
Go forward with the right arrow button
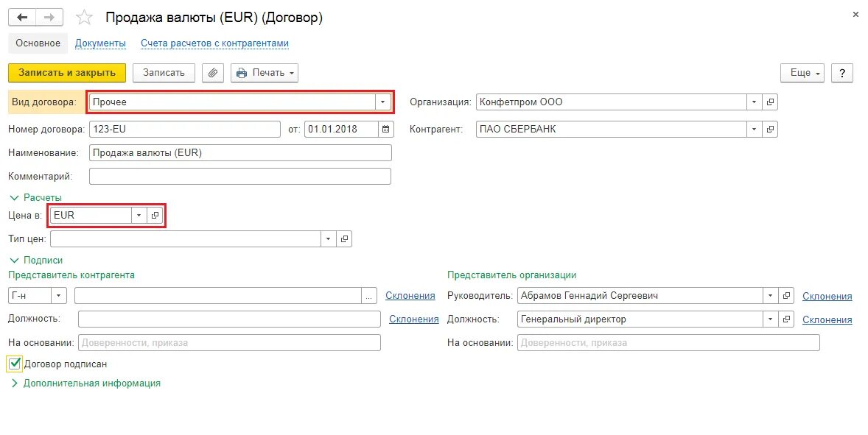(49, 17)
